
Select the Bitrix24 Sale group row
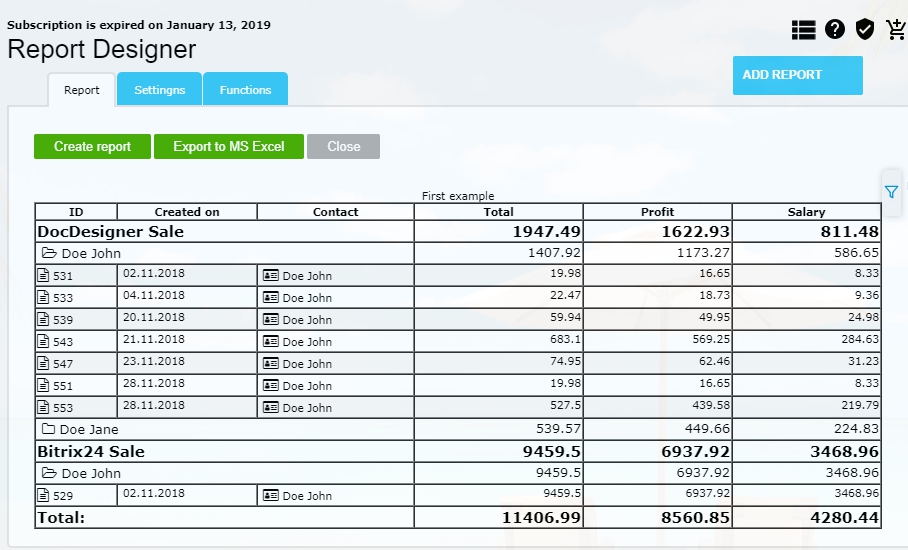click(x=457, y=451)
